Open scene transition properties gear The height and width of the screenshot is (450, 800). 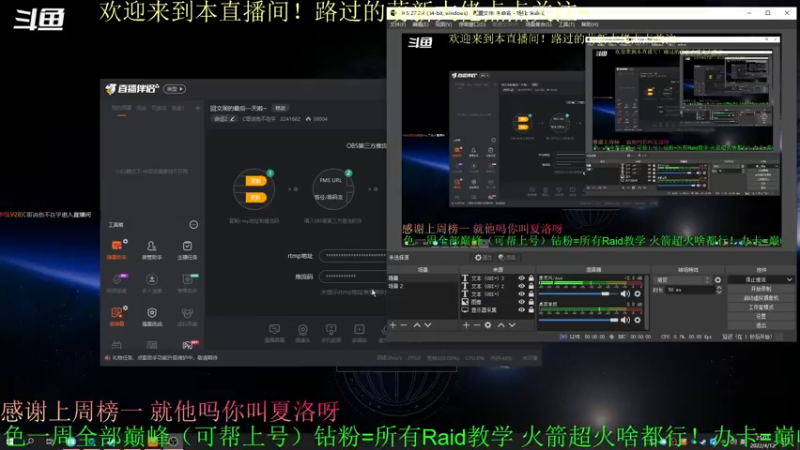pyautogui.click(x=718, y=280)
